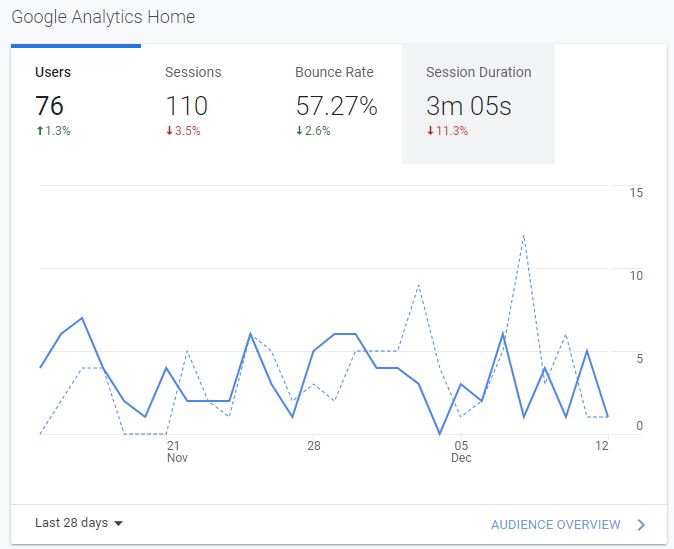Show the Session Duration metric tab

478,104
